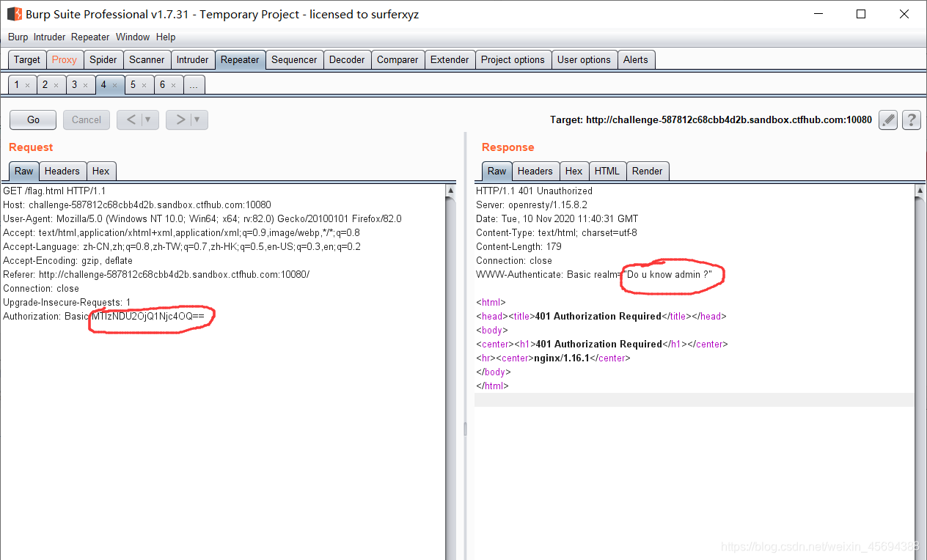Click the WWW-Authenticate response header line

pyautogui.click(x=595, y=274)
